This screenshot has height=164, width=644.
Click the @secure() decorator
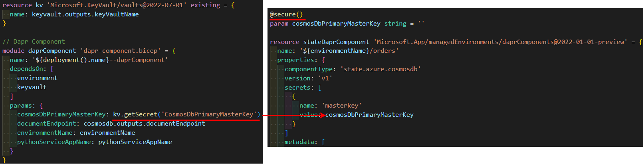click(286, 14)
